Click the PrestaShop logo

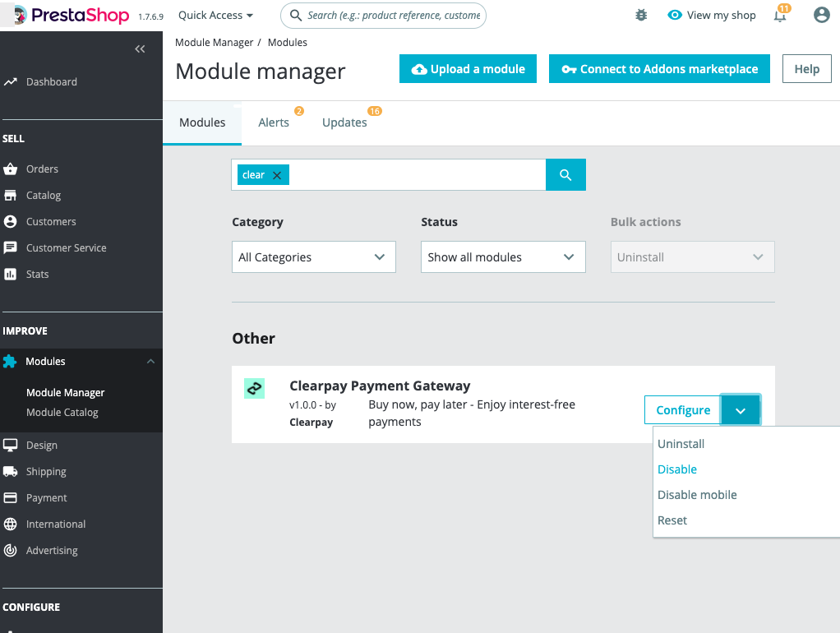72,15
